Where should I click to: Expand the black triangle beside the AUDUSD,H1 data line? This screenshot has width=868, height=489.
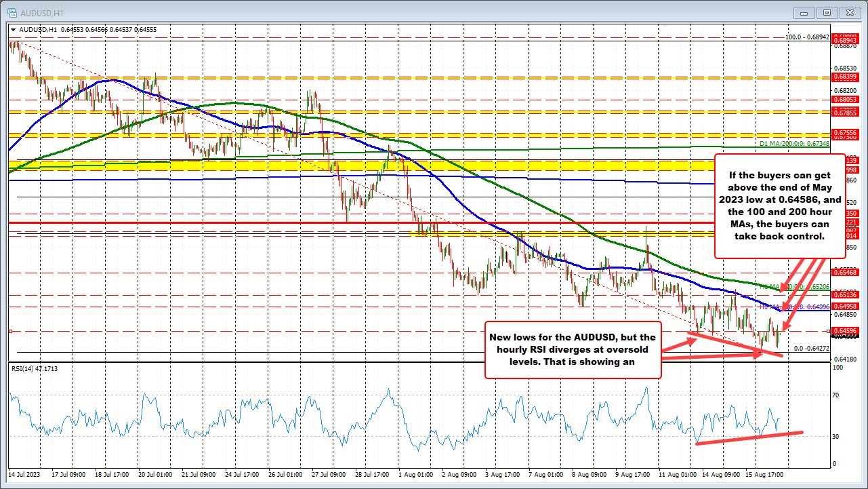(x=13, y=30)
